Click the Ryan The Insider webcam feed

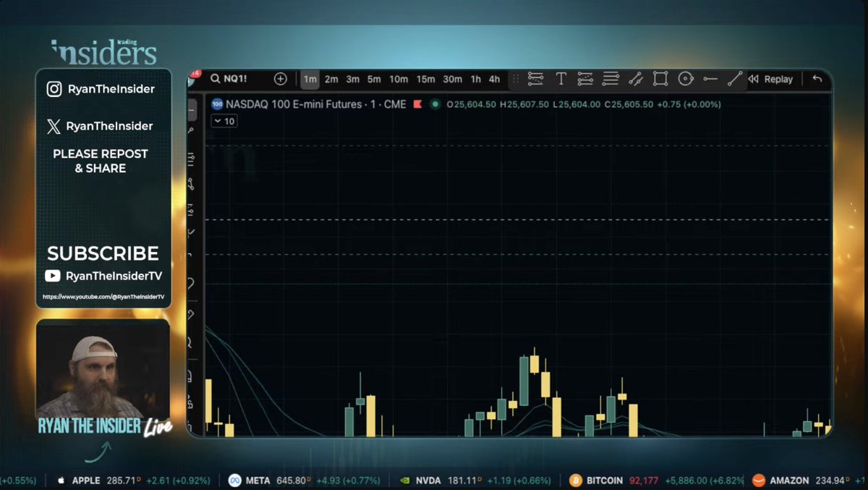point(103,369)
